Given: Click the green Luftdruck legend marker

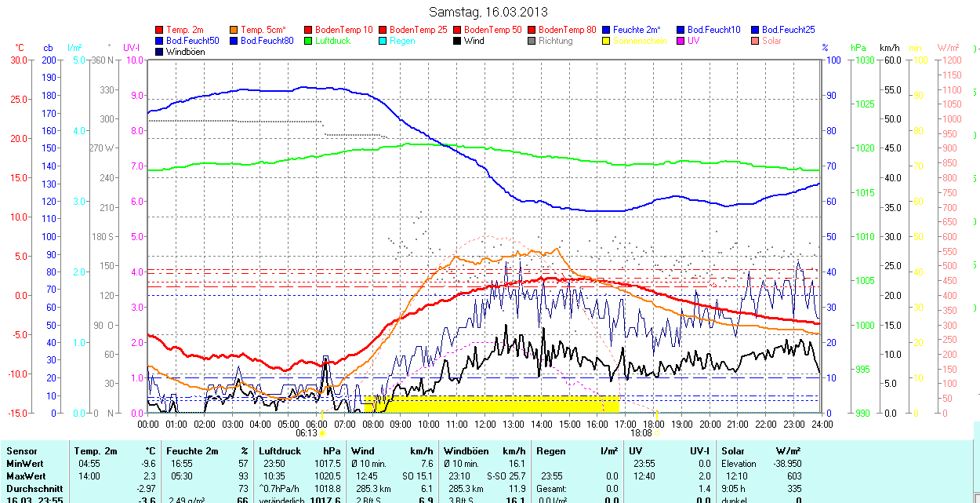Looking at the screenshot, I should (309, 41).
